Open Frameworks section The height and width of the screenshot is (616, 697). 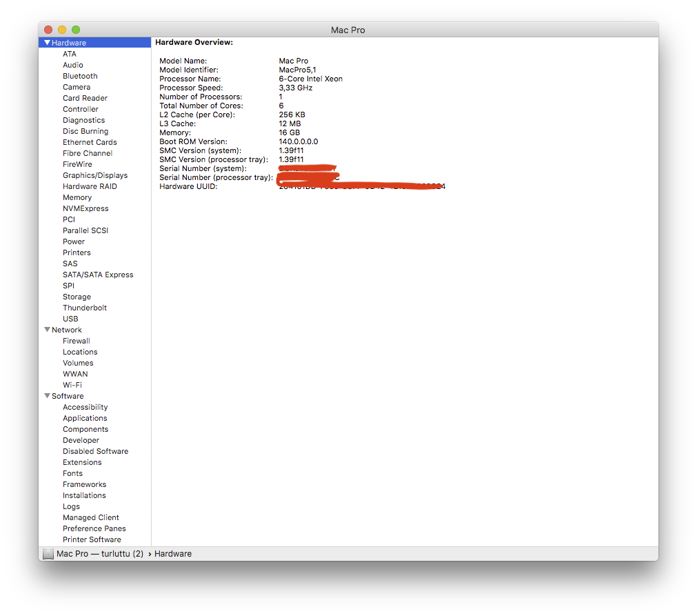point(85,484)
